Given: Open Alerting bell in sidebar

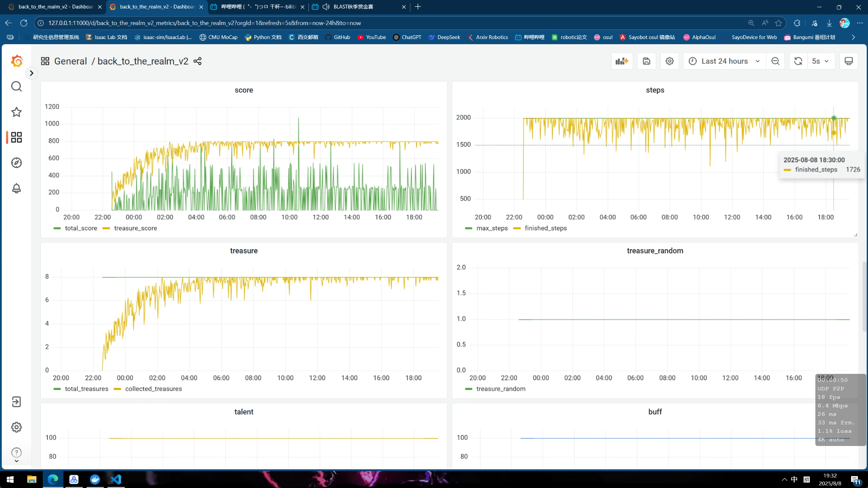Looking at the screenshot, I should [17, 188].
